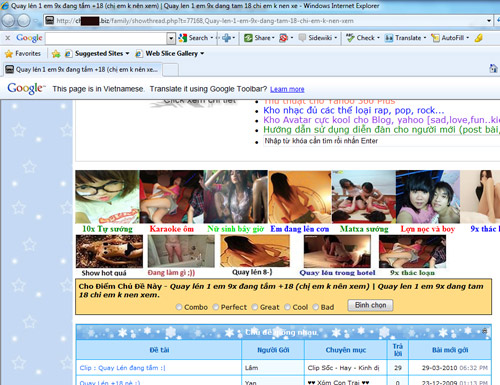Click the Internet Explorer title bar icon
Image resolution: width=500 pixels, height=385 pixels.
(5, 6)
